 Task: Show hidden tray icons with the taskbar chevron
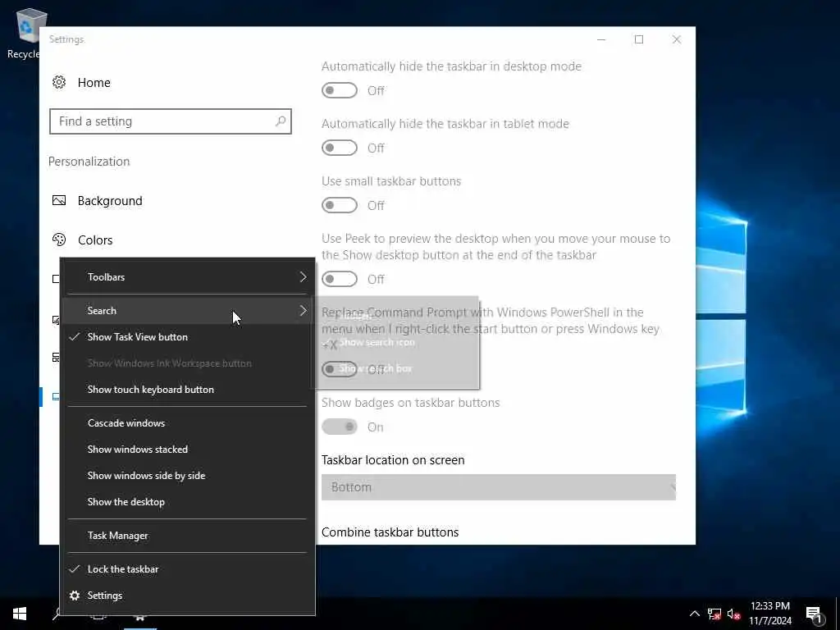tap(694, 614)
